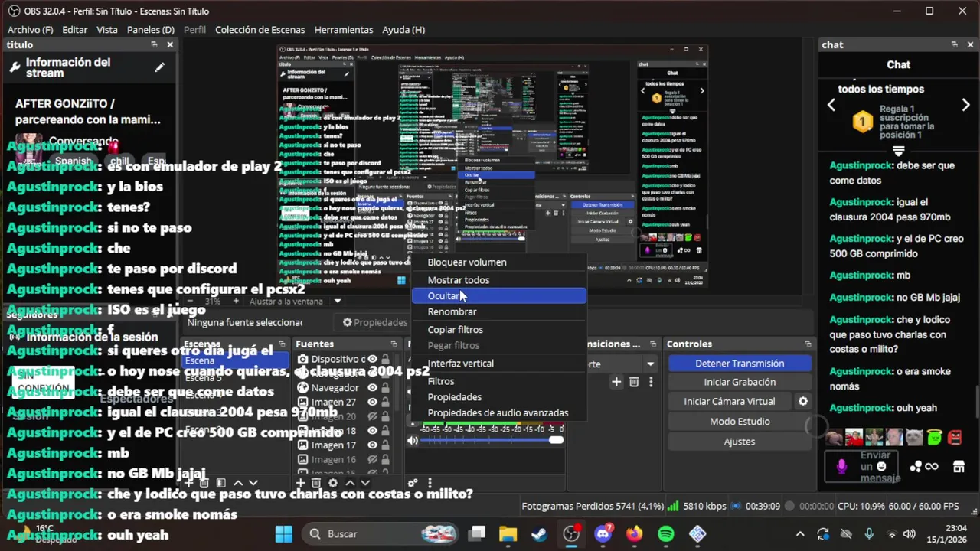The image size is (980, 551).
Task: Open Spotify from the taskbar
Action: pyautogui.click(x=665, y=533)
